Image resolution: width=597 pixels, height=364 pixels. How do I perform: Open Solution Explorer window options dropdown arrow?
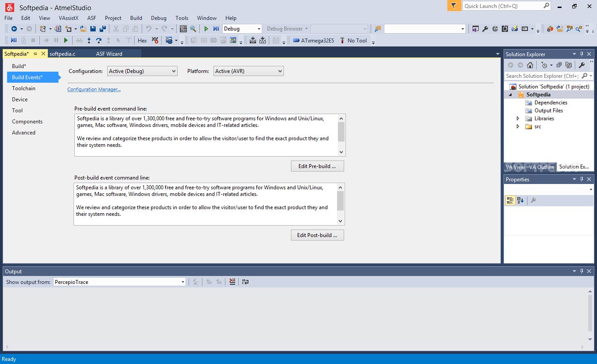pos(574,54)
